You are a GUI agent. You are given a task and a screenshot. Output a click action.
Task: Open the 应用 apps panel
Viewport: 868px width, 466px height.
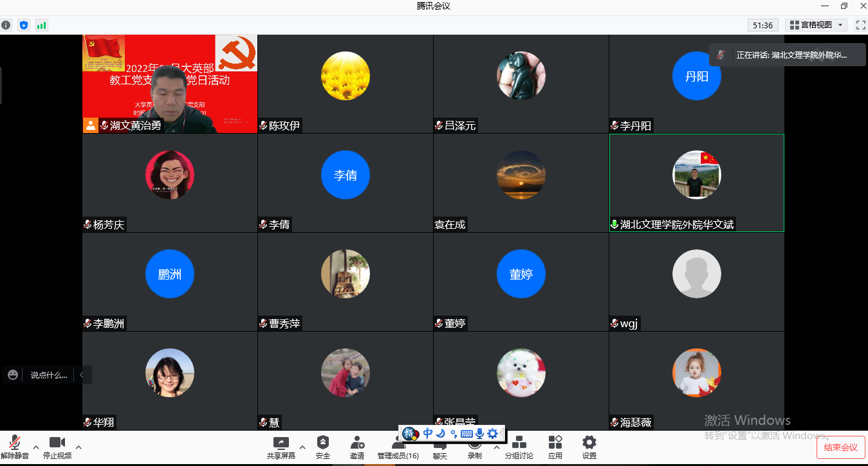pyautogui.click(x=555, y=447)
